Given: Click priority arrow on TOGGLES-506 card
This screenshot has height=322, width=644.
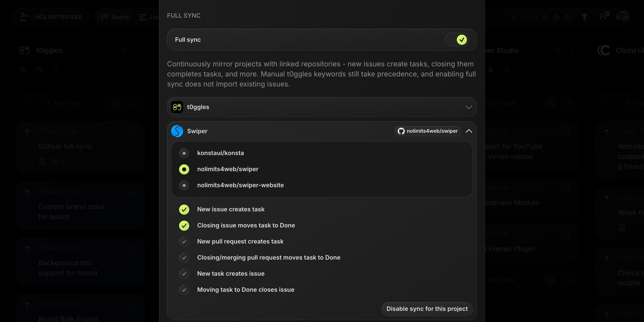Looking at the screenshot, I should tap(27, 192).
